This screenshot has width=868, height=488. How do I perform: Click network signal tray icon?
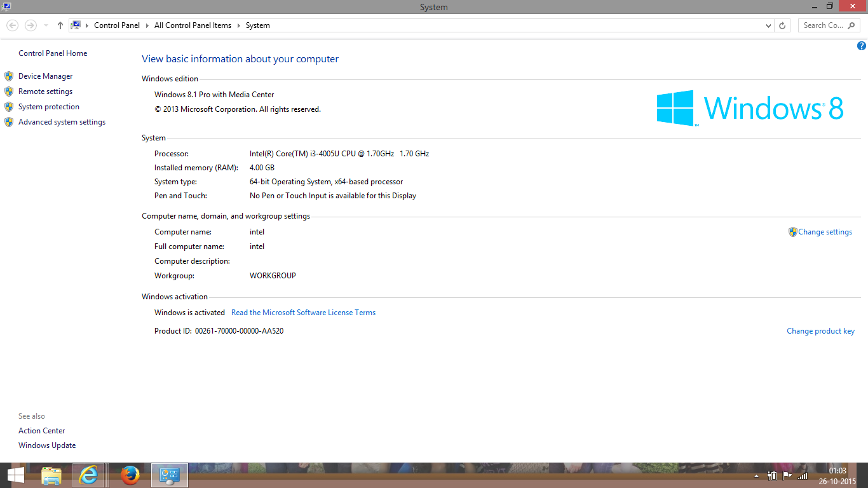pos(803,475)
